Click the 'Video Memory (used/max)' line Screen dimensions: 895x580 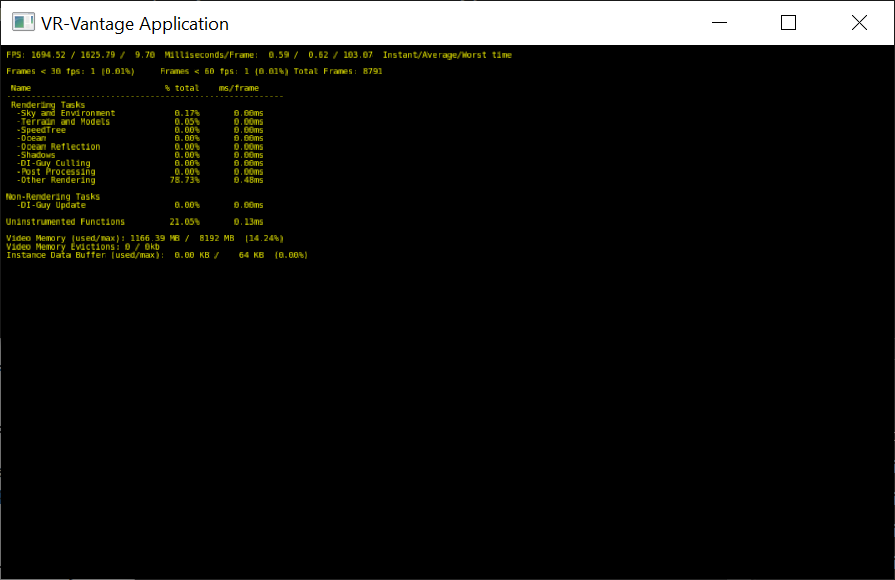[x=145, y=239]
